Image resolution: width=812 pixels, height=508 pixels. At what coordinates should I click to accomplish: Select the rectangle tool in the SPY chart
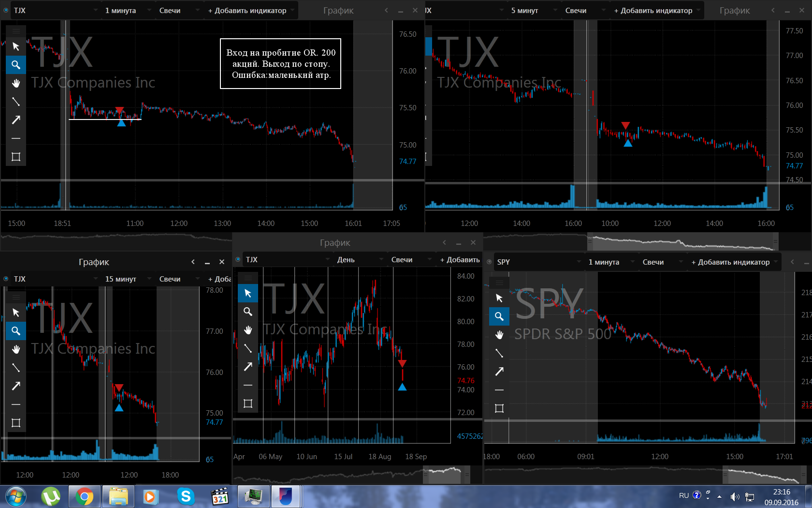(499, 408)
